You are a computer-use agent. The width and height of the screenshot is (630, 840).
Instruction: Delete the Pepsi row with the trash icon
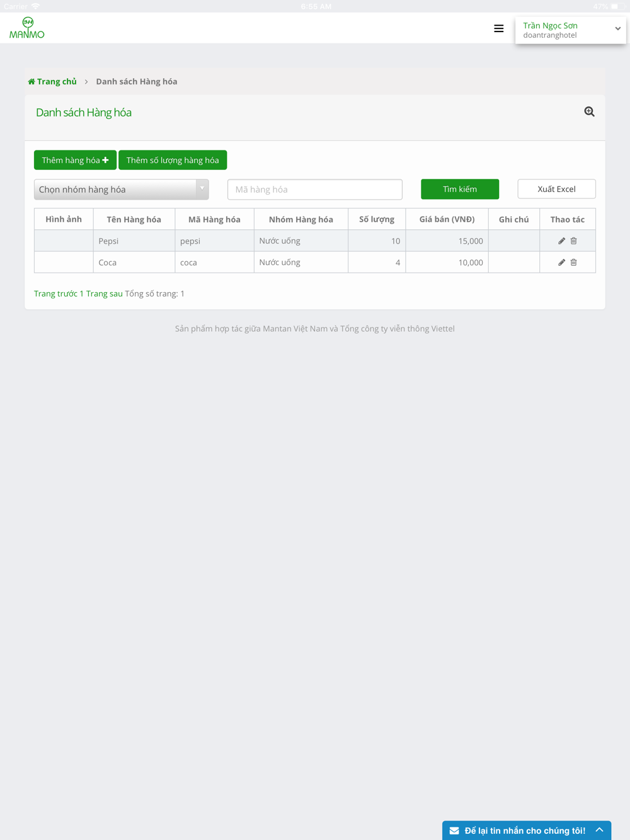click(x=573, y=241)
